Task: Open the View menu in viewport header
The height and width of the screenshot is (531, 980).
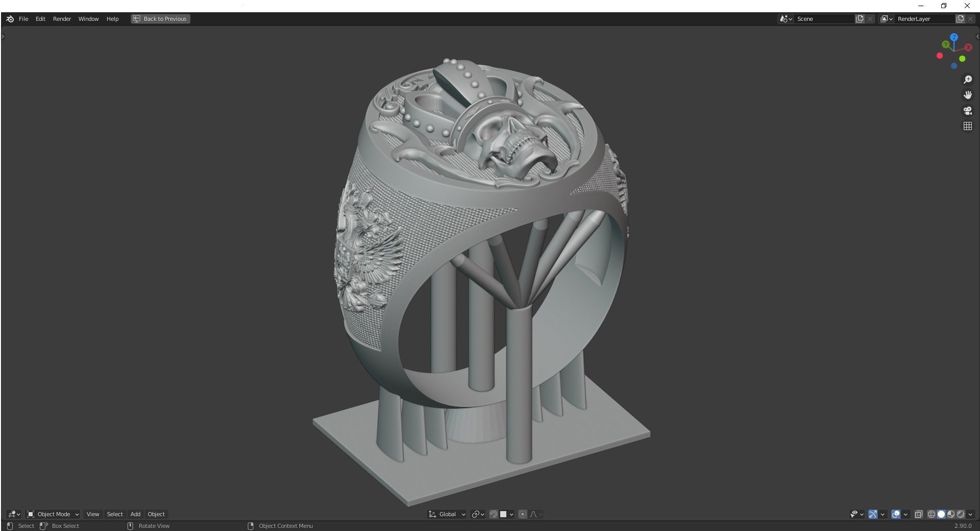Action: (x=93, y=514)
